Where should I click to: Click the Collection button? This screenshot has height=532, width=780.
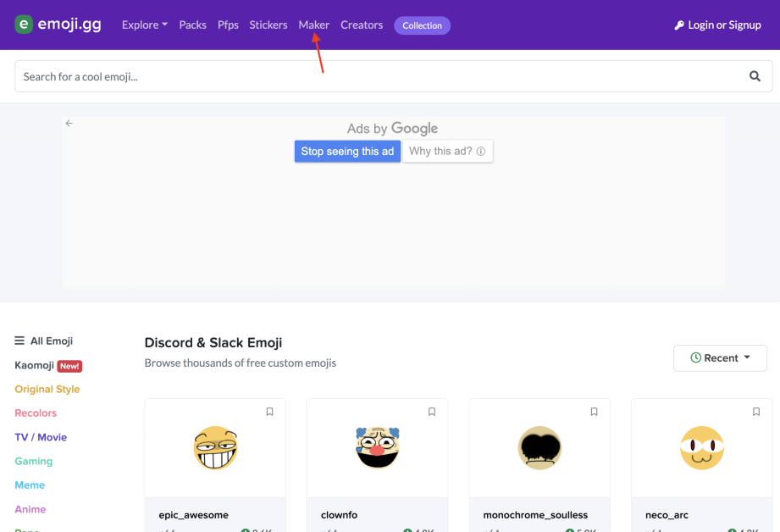coord(422,25)
